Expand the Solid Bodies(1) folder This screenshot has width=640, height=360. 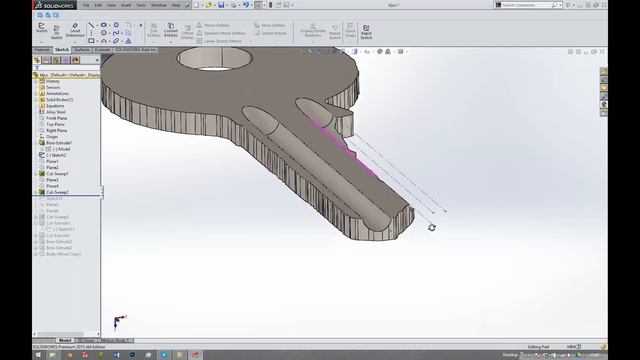click(x=36, y=100)
